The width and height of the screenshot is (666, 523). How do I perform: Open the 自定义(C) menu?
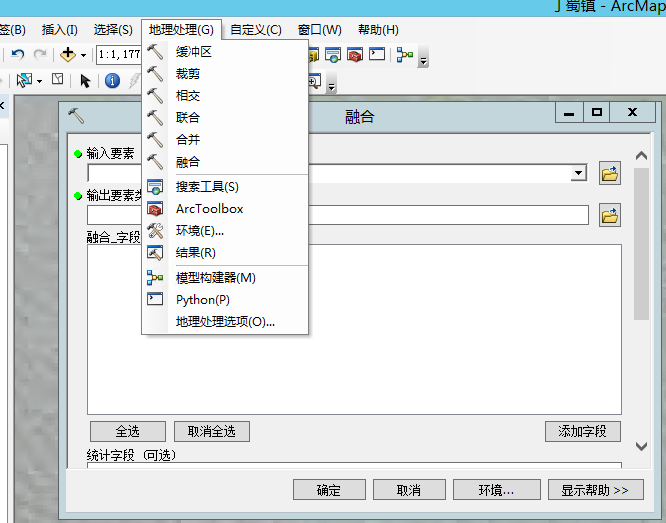pyautogui.click(x=256, y=30)
